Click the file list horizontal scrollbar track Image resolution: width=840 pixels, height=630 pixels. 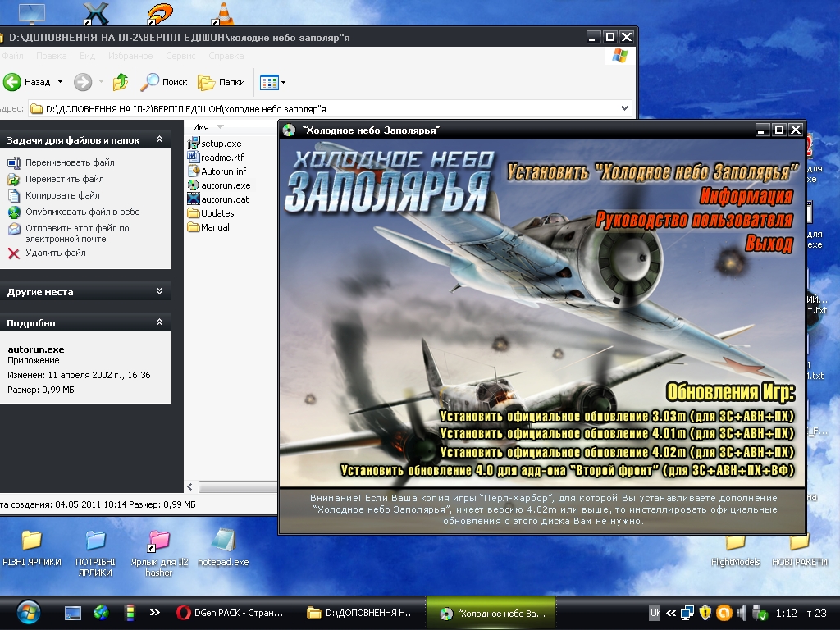click(238, 486)
